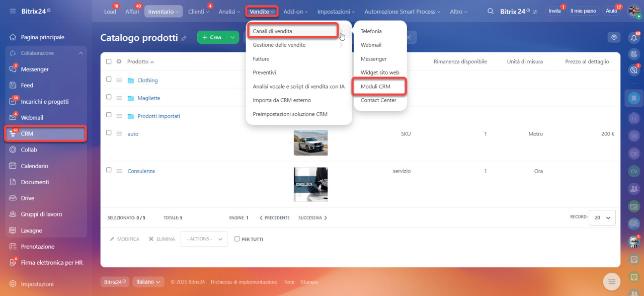
Task: Open the notifications bell icon
Action: coord(633,37)
